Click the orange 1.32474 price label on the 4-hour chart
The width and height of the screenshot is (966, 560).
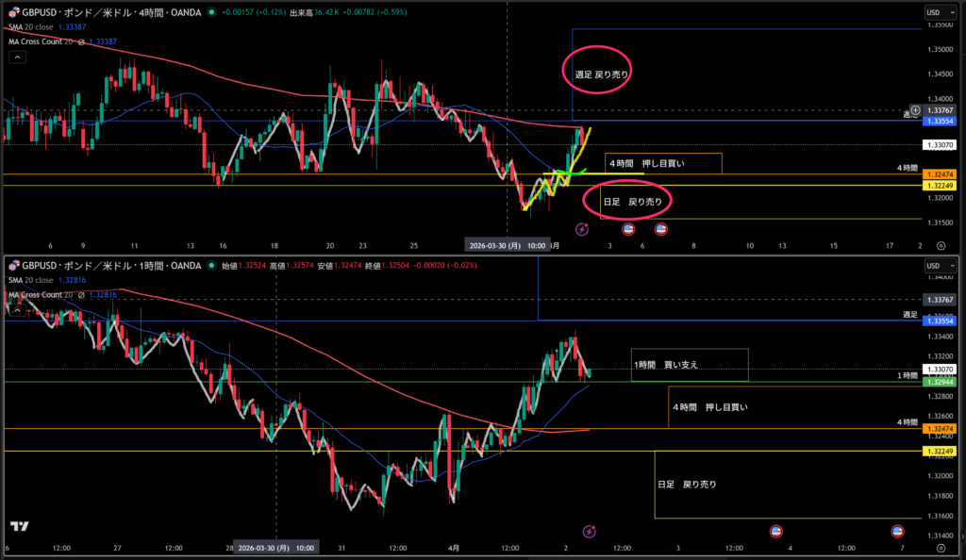(x=939, y=175)
